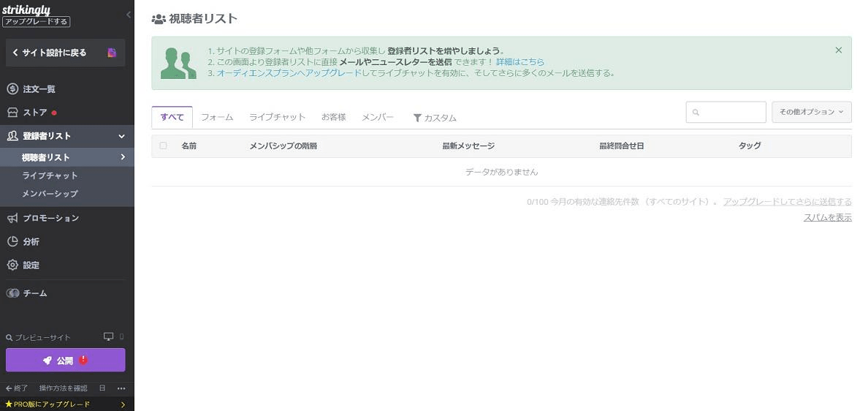
Task: Switch to mobile preview phone icon
Action: pos(122,336)
